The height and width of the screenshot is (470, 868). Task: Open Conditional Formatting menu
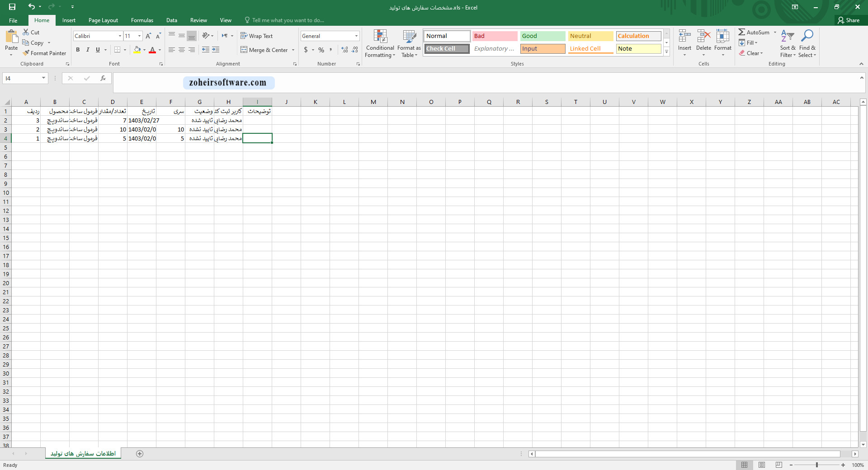tap(380, 43)
